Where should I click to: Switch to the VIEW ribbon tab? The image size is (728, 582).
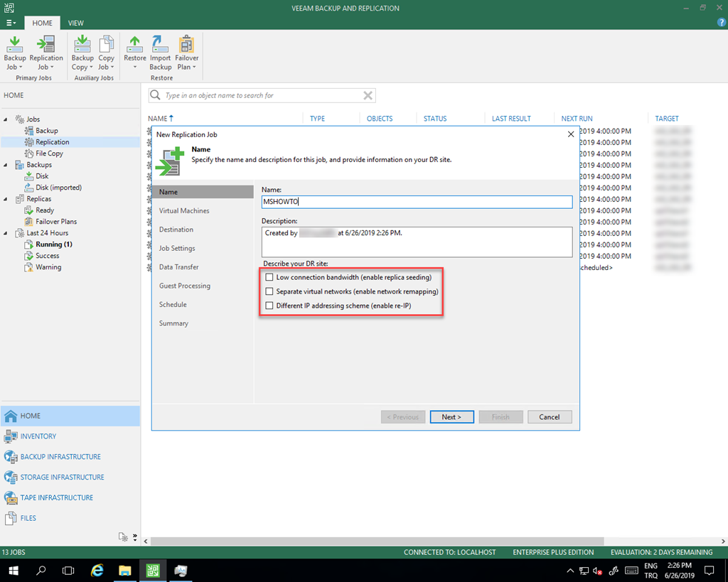(x=75, y=23)
